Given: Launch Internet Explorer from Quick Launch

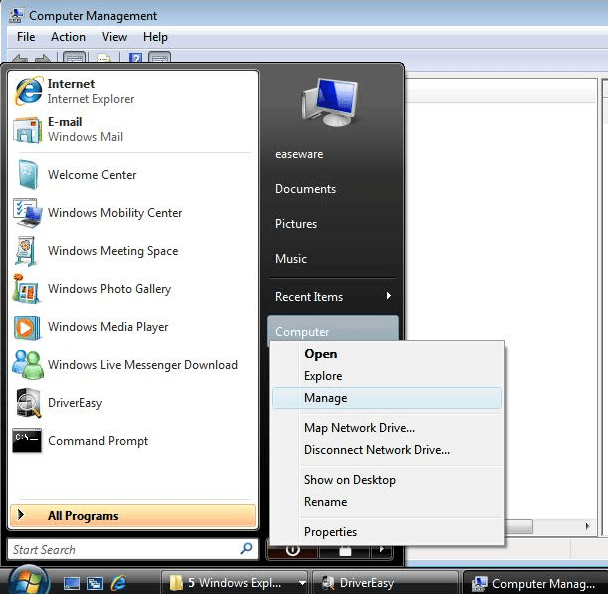Looking at the screenshot, I should 118,582.
